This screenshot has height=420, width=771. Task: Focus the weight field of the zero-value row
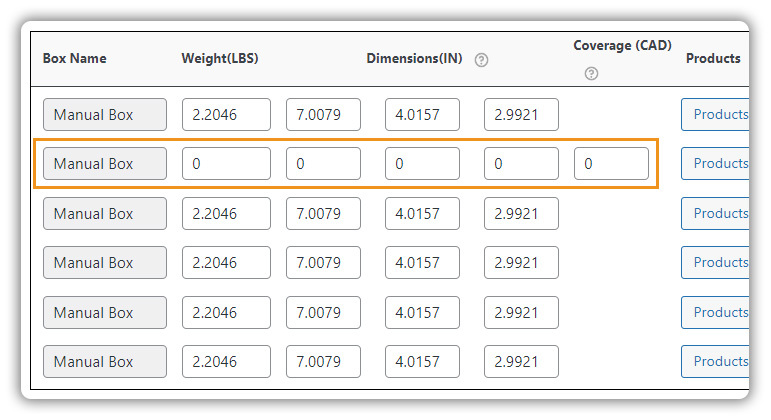click(226, 164)
